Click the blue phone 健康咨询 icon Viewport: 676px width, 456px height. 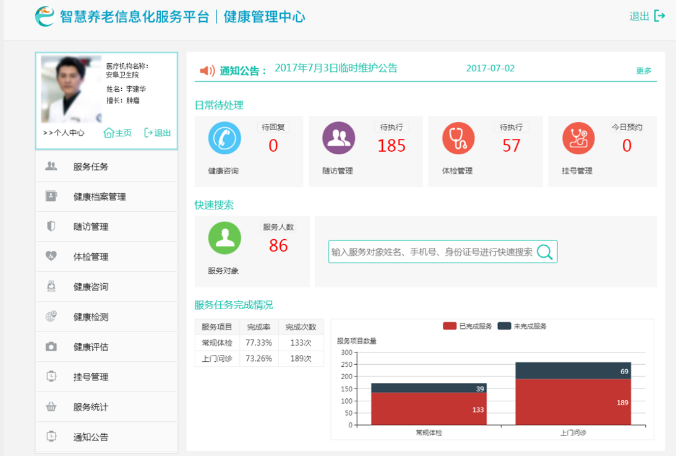pos(224,138)
